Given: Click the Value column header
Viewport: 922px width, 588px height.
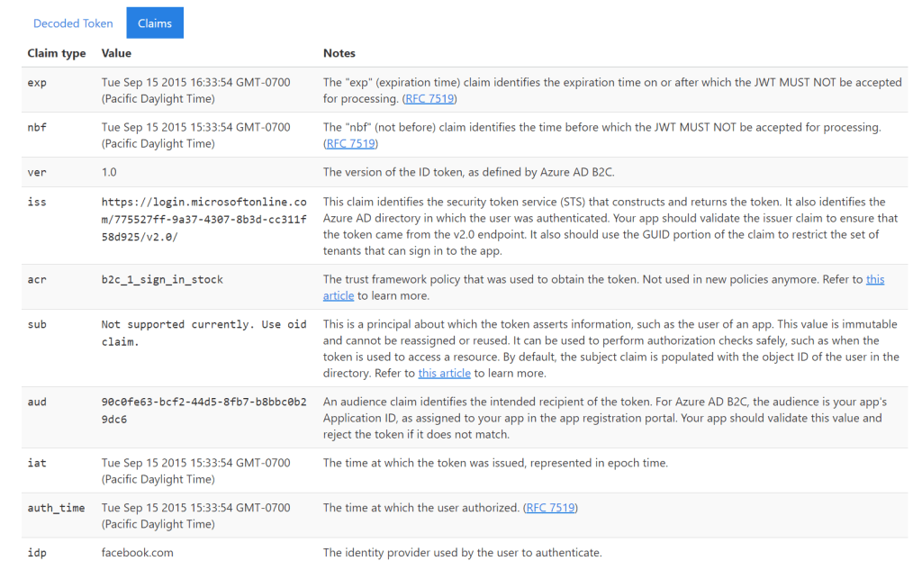Looking at the screenshot, I should pyautogui.click(x=115, y=53).
